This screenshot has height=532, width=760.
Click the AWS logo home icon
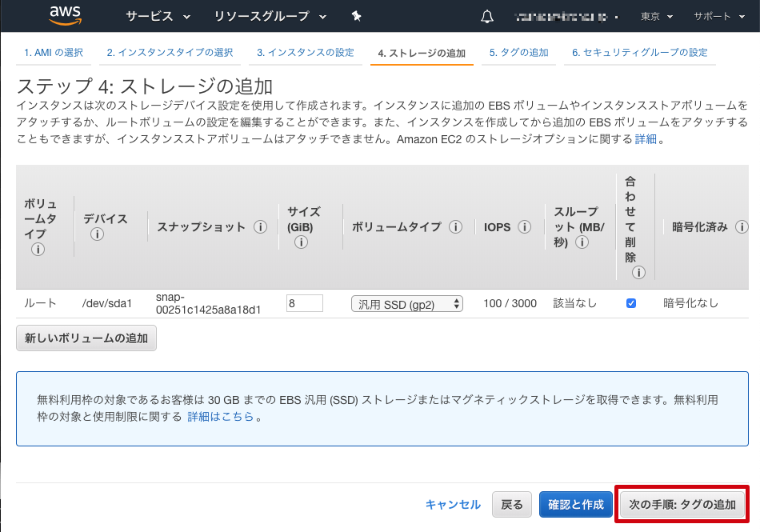[x=71, y=16]
